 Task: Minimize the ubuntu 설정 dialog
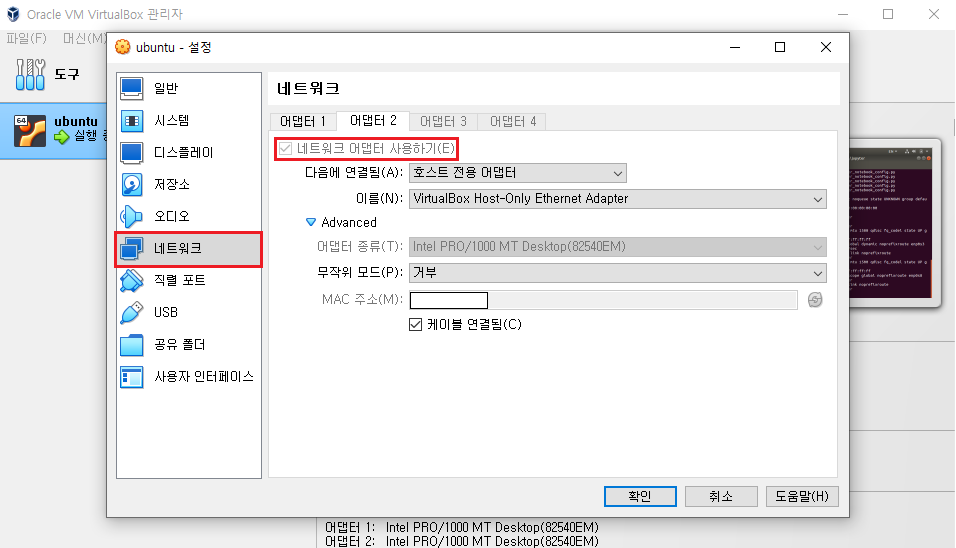(x=735, y=47)
